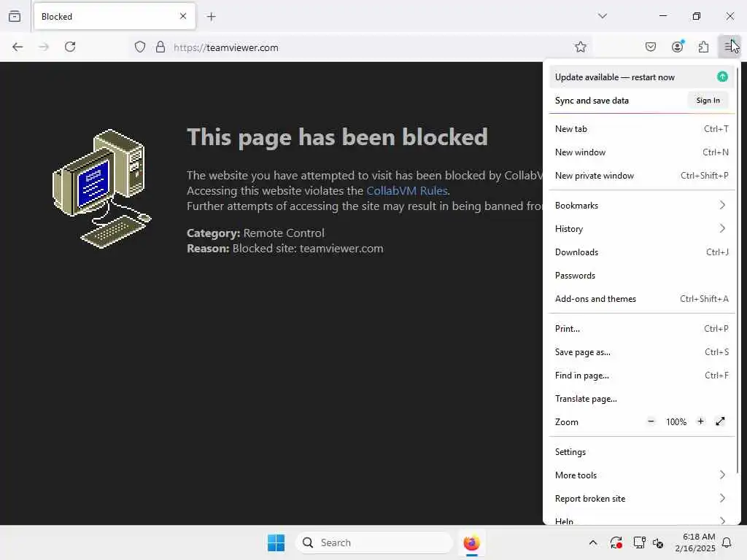Viewport: 747px width, 560px height.
Task: Choose Save page as...
Action: (x=641, y=352)
